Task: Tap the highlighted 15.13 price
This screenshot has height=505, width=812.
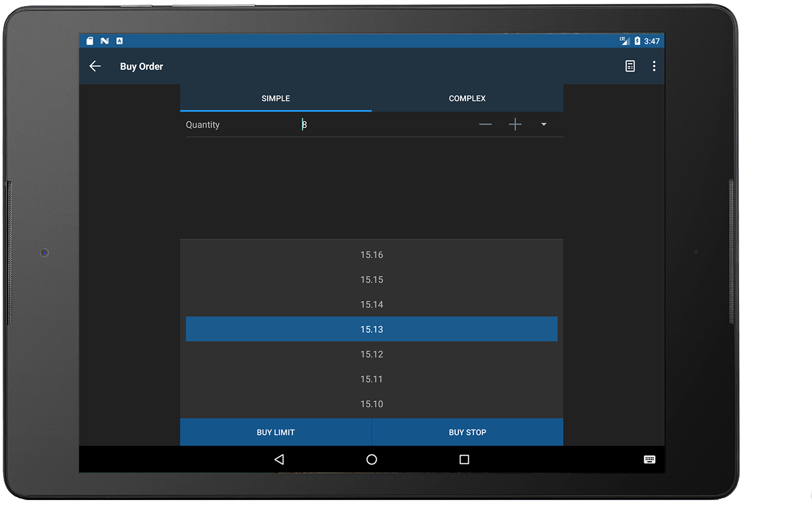Action: [372, 329]
